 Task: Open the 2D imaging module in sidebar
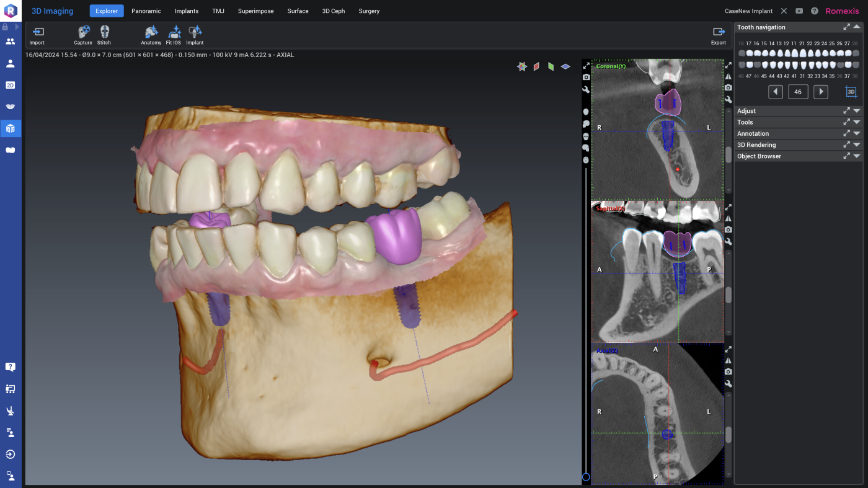[x=11, y=85]
